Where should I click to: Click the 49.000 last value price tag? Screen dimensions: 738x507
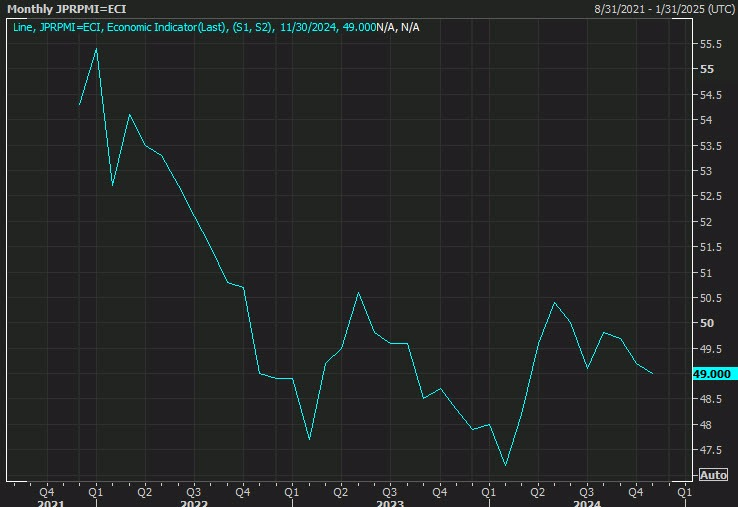tap(713, 374)
